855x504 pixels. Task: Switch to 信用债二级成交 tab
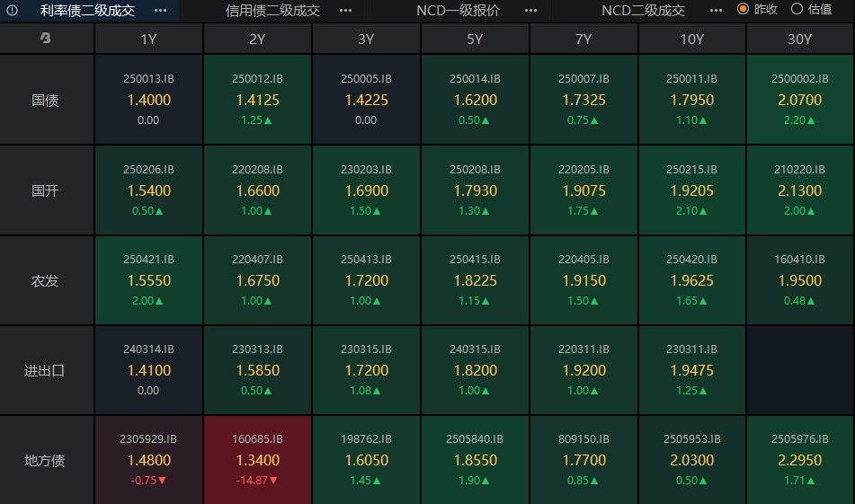[272, 11]
